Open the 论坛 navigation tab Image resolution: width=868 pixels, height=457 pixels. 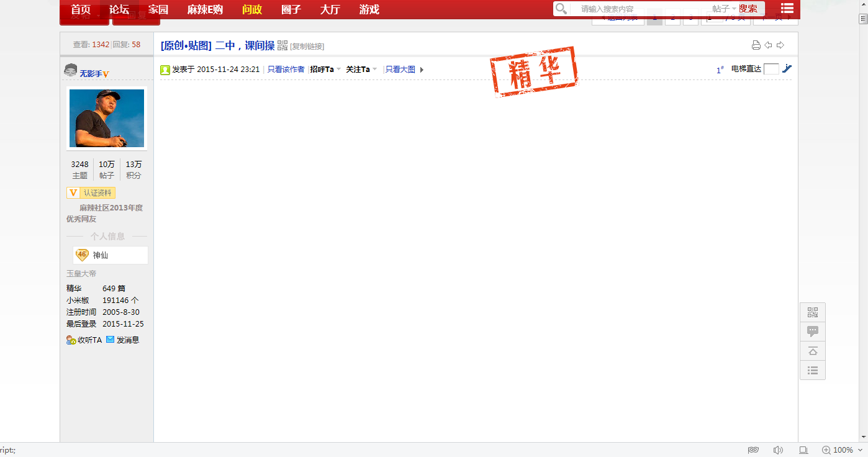tap(119, 9)
